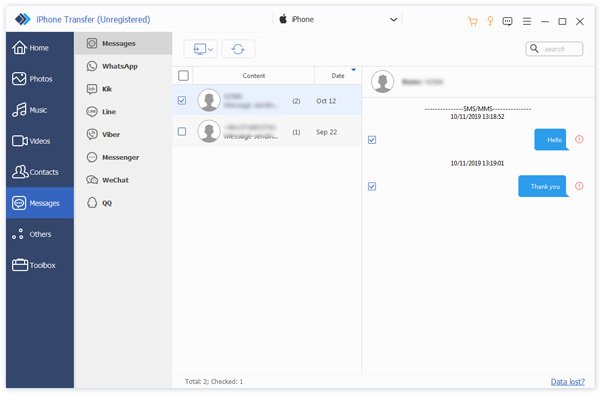The width and height of the screenshot is (600, 394).
Task: Open the Toolbox section
Action: [40, 265]
